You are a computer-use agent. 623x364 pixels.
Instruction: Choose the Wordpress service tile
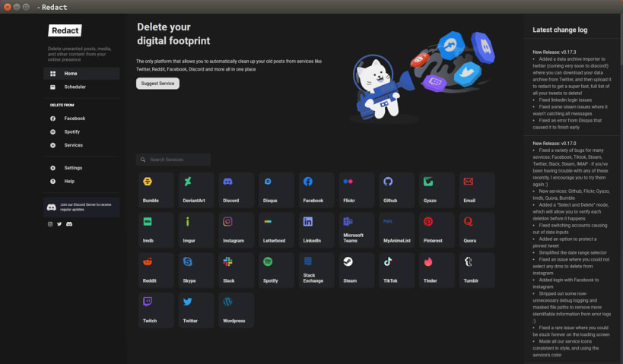point(237,310)
